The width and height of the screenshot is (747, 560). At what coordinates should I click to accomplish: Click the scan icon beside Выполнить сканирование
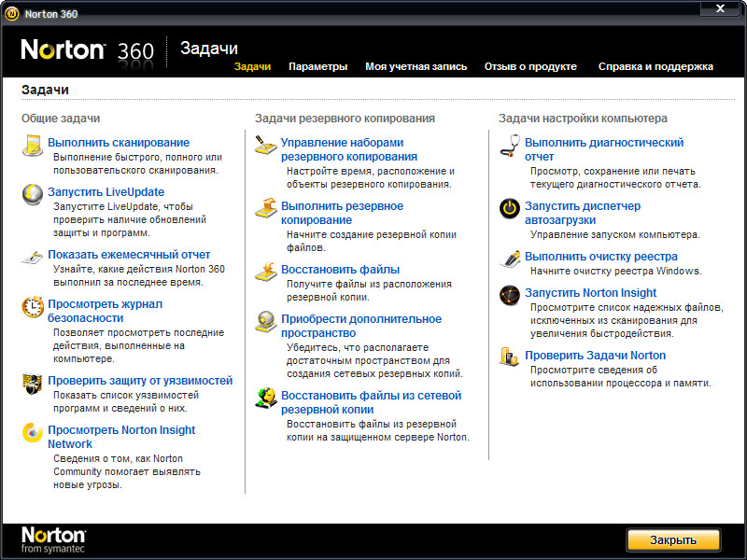coord(33,146)
